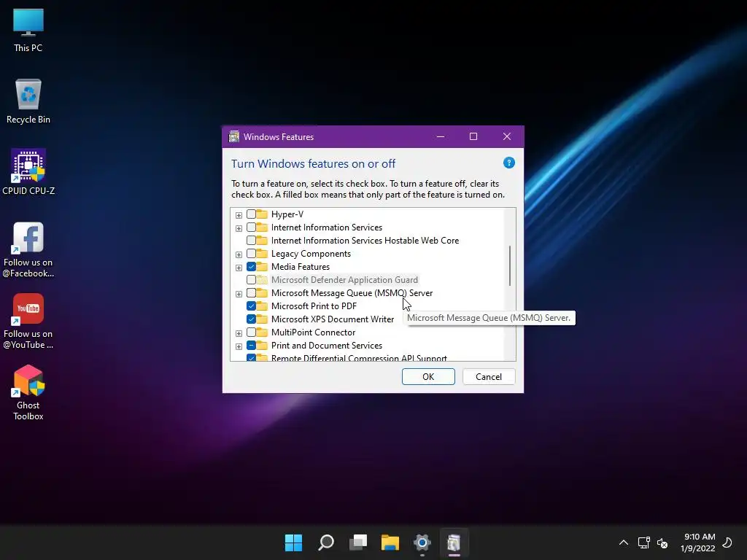
Task: Select Internet Information Services Hostable Web Core label
Action: click(365, 241)
